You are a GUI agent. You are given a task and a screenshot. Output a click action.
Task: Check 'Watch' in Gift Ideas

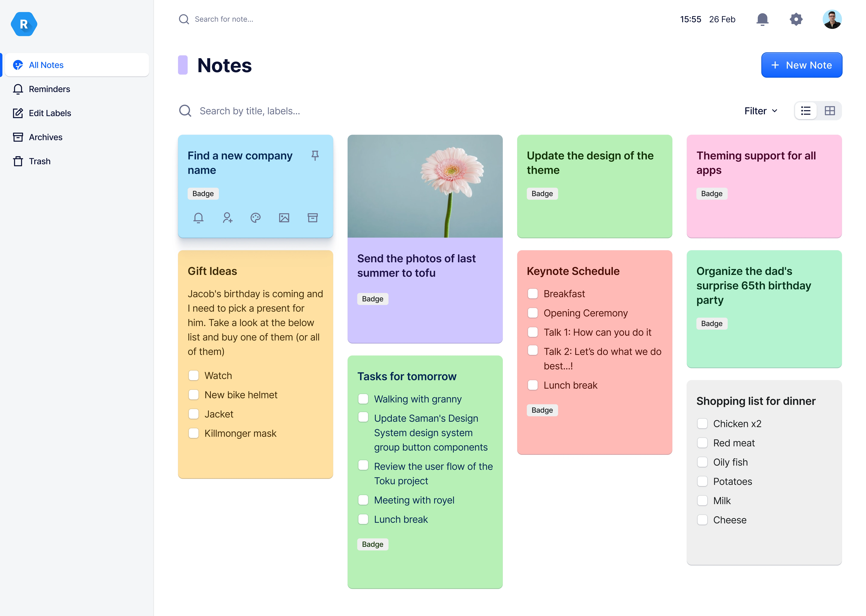194,376
